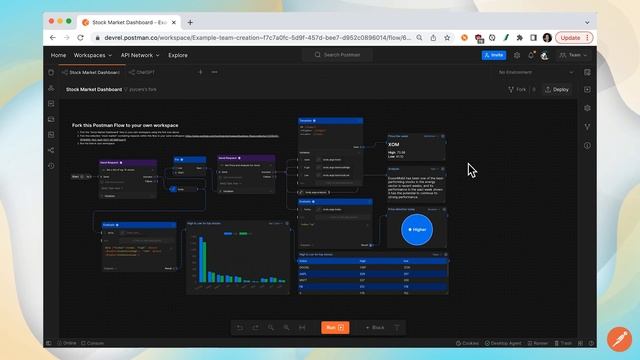Screen dimensions: 640x360
Task: Open the comments icon in right sidebar
Action: tap(587, 89)
